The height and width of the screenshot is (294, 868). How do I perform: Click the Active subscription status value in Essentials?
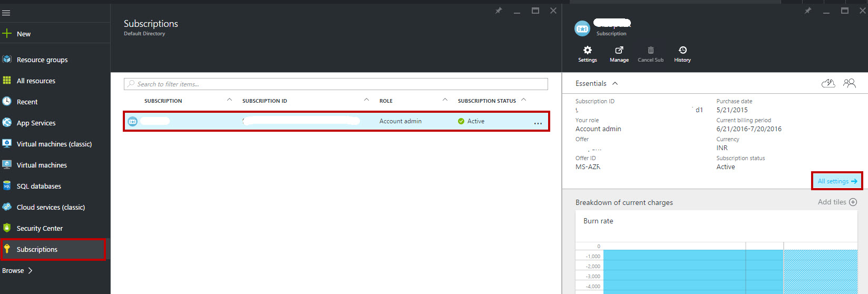coord(726,167)
